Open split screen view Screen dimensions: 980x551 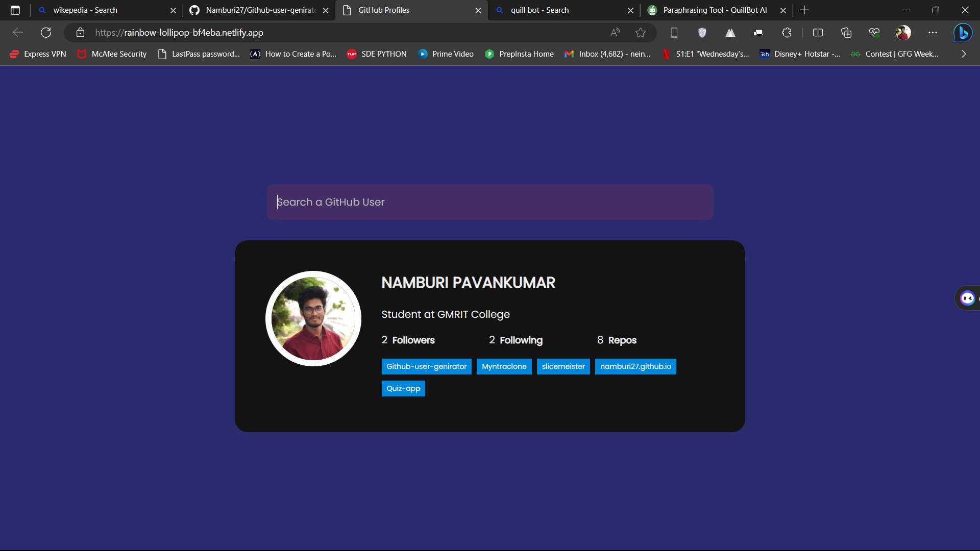click(x=818, y=32)
